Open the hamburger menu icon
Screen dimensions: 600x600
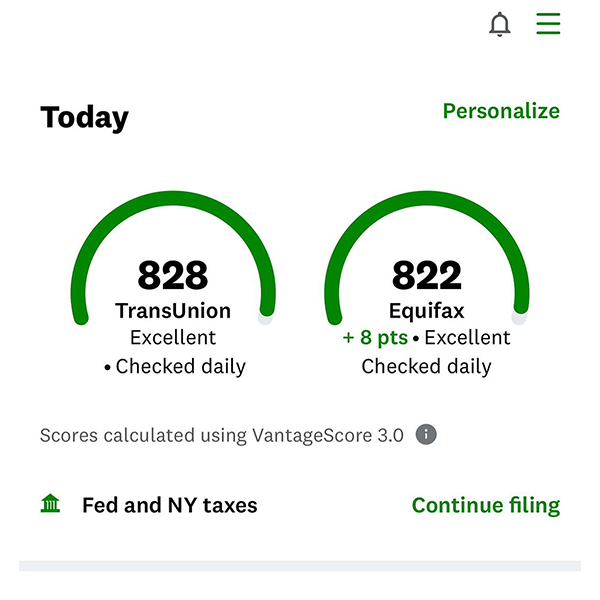click(548, 23)
